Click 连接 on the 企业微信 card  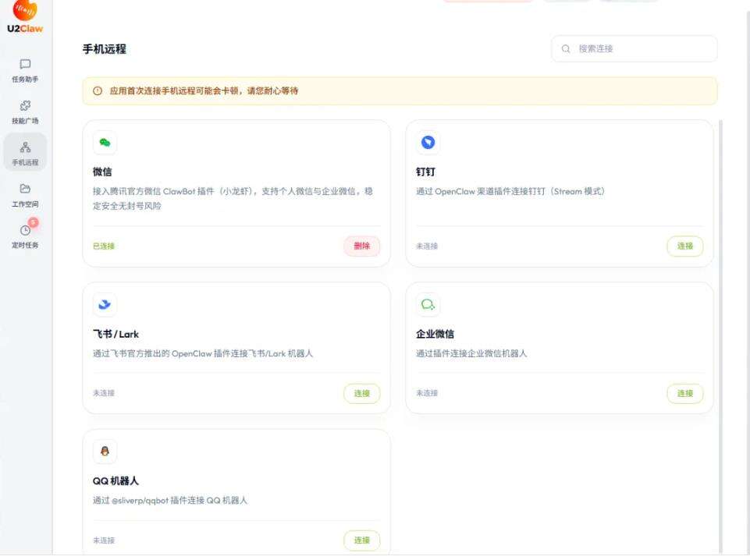pyautogui.click(x=684, y=393)
